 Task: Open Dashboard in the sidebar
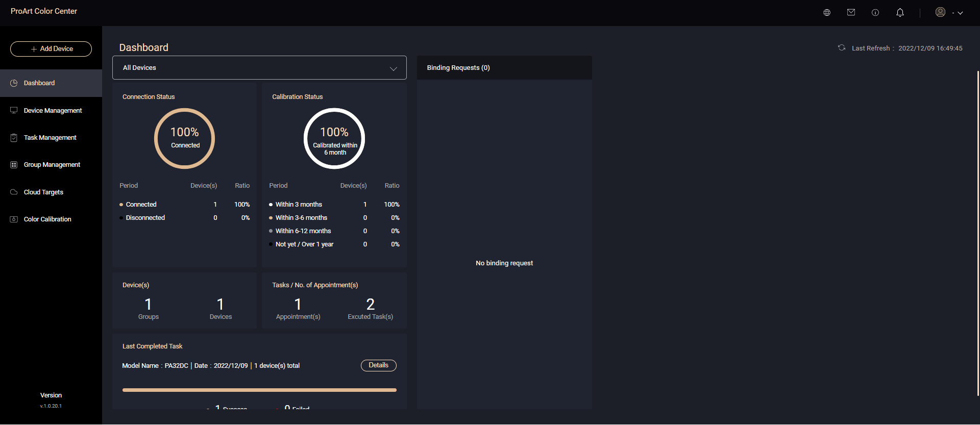click(x=51, y=83)
